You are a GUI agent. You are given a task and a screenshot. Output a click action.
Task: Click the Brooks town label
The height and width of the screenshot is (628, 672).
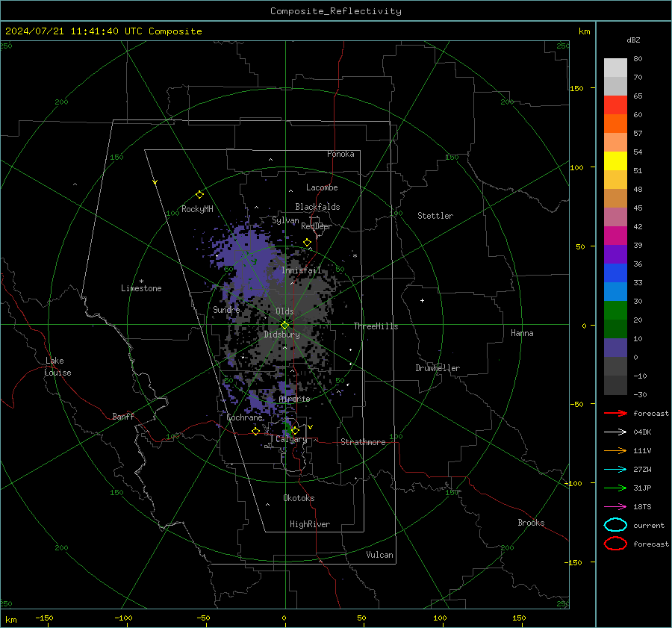tap(531, 523)
